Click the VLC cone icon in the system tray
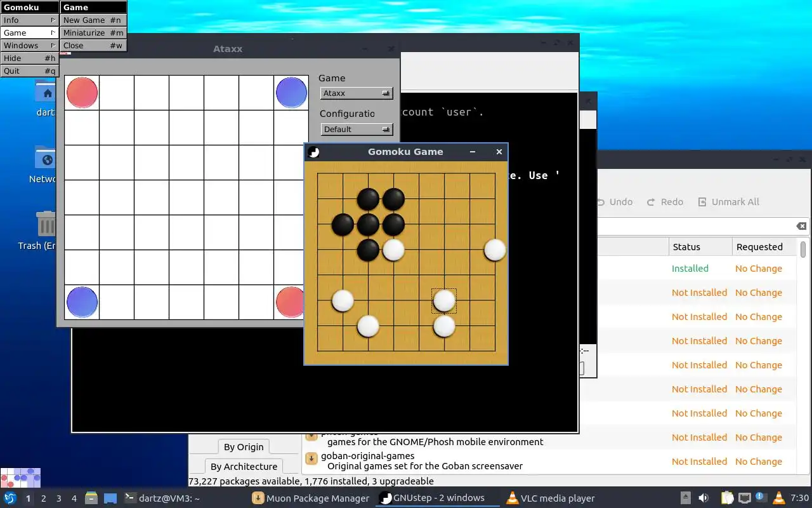Image resolution: width=812 pixels, height=508 pixels. coord(778,498)
